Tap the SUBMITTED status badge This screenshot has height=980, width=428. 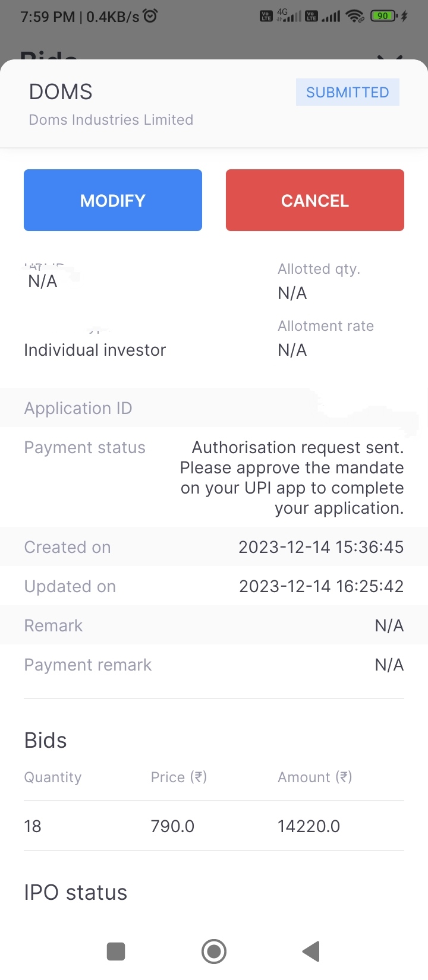tap(348, 92)
